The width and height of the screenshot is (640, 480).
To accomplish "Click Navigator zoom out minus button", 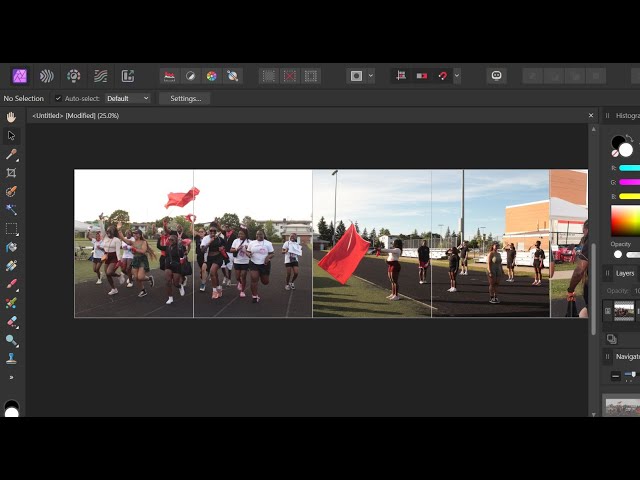I will (616, 376).
